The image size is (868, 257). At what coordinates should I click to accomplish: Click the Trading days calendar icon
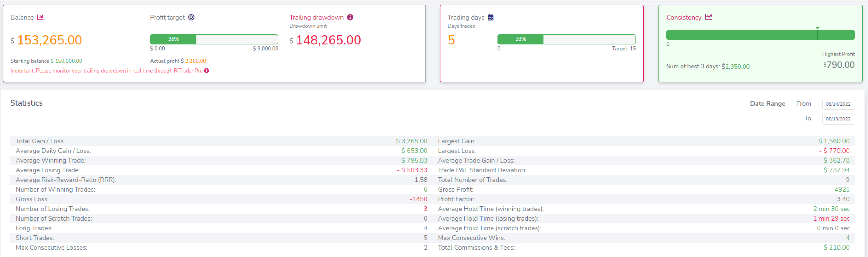(x=491, y=17)
